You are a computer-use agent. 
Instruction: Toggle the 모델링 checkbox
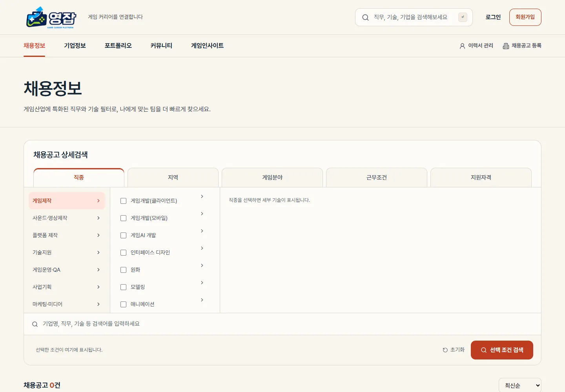[123, 287]
